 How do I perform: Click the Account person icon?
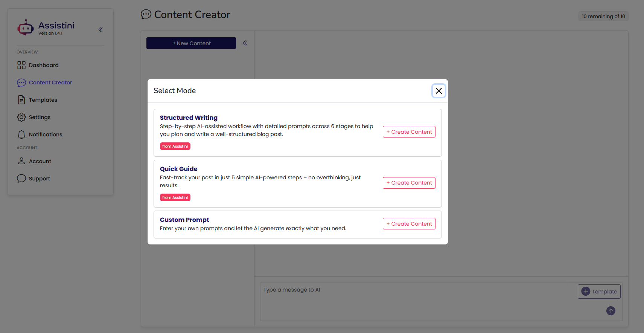pos(21,161)
